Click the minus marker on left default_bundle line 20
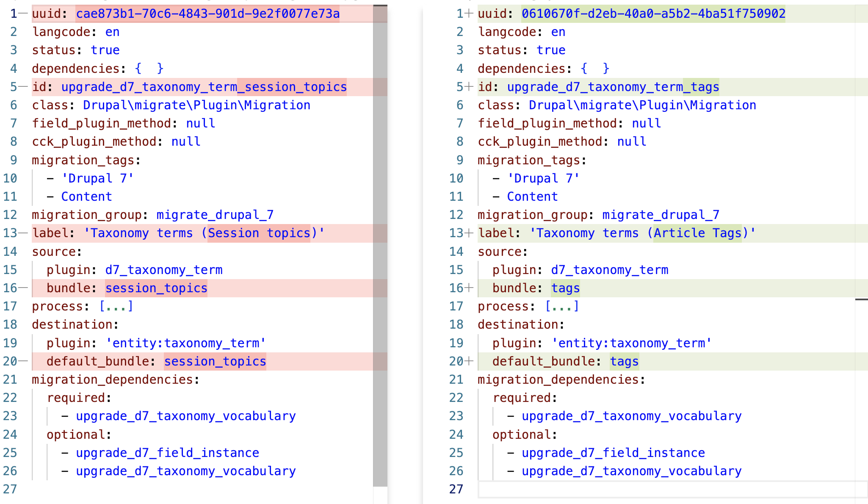The width and height of the screenshot is (868, 504). tap(24, 361)
